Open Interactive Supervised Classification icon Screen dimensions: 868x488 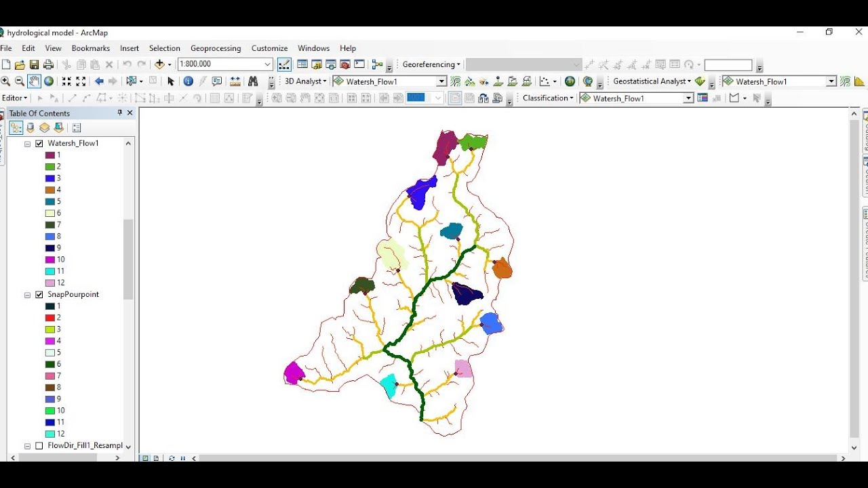703,98
